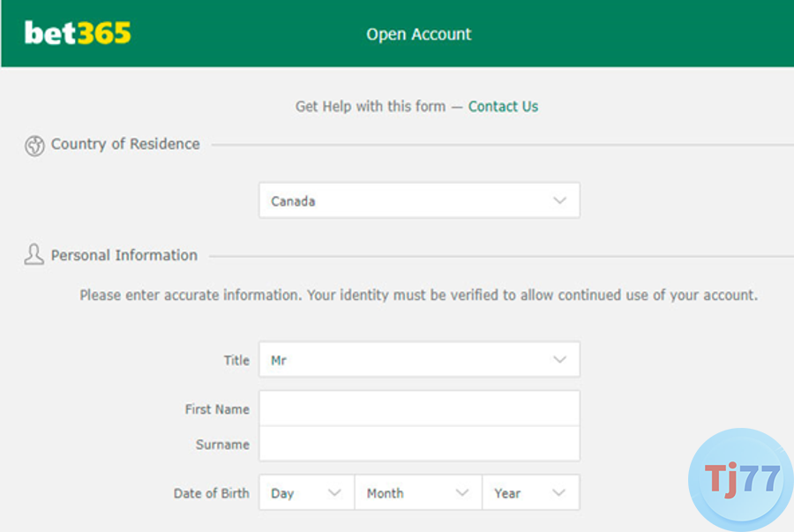Click the Personal Information section heading
Screen dimensions: 794x532
pyautogui.click(x=124, y=255)
